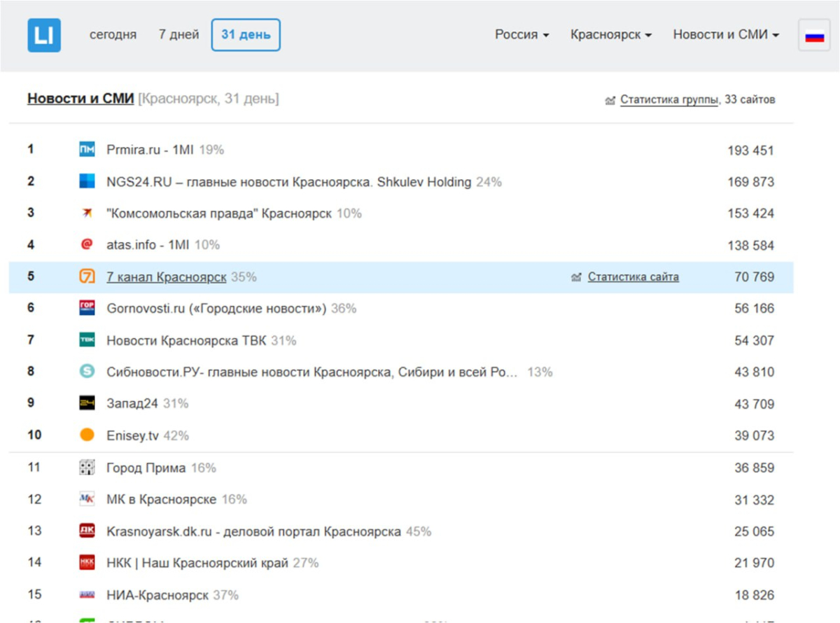Open Статистика сайта for 7 канал

click(x=633, y=276)
